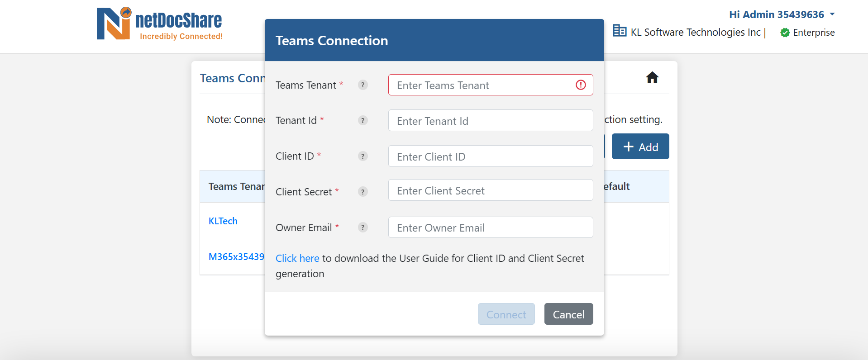
Task: Click the netDocShare logo
Action: [159, 24]
